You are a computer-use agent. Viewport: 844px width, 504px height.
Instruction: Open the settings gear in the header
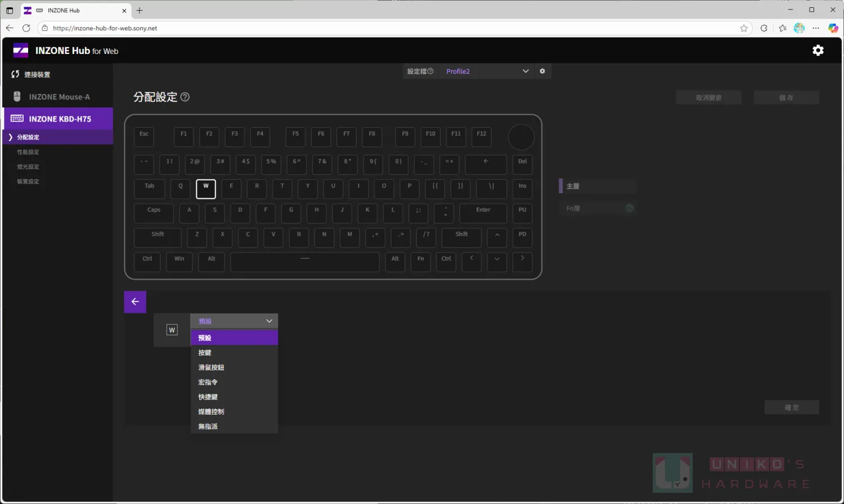point(818,51)
